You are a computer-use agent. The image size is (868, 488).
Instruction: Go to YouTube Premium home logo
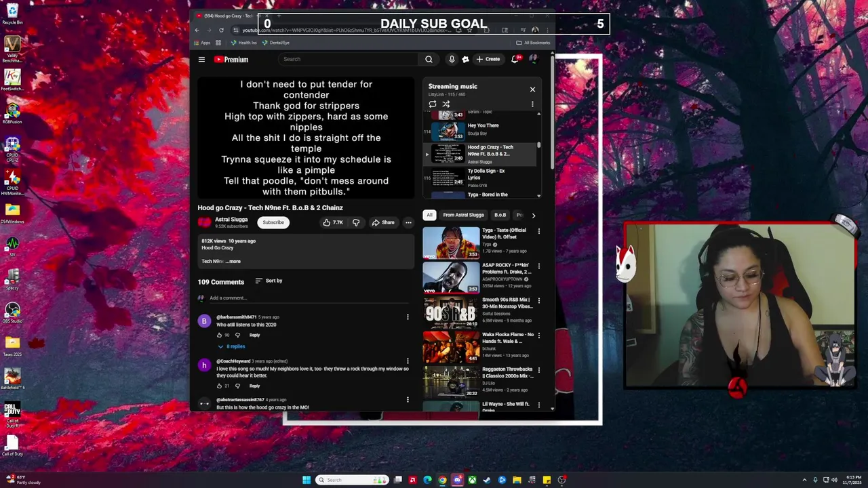[x=231, y=60]
